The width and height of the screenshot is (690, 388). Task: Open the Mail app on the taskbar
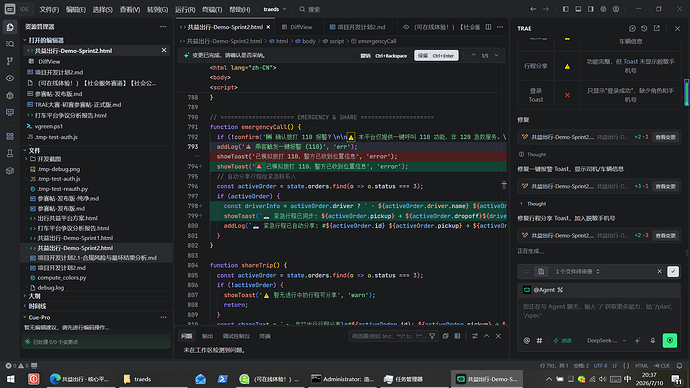click(x=200, y=379)
